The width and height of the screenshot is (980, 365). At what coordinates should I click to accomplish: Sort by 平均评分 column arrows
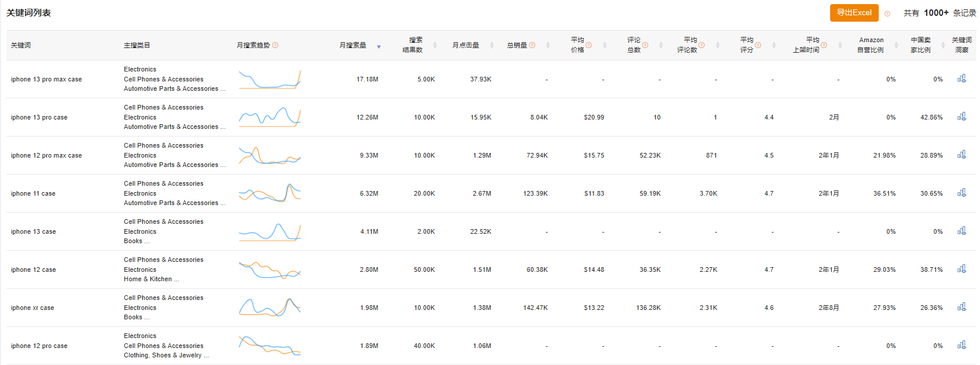click(774, 45)
